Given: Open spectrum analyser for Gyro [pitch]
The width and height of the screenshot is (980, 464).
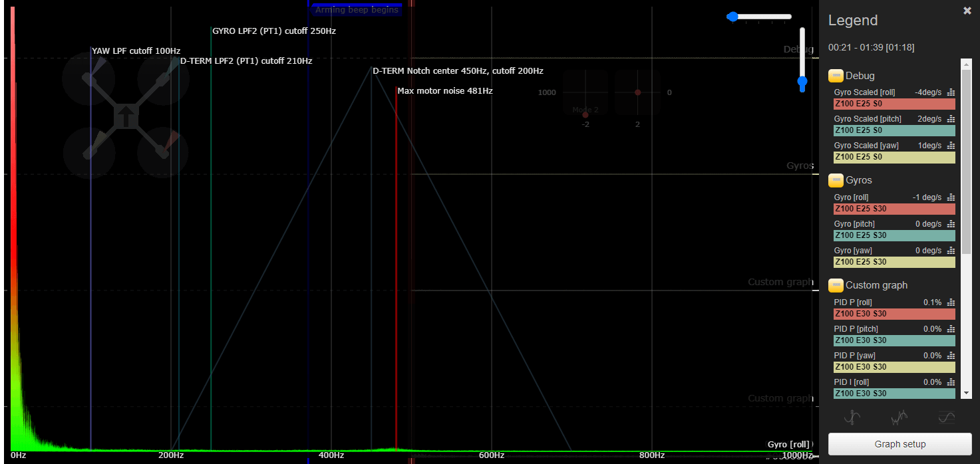Looking at the screenshot, I should pyautogui.click(x=951, y=224).
